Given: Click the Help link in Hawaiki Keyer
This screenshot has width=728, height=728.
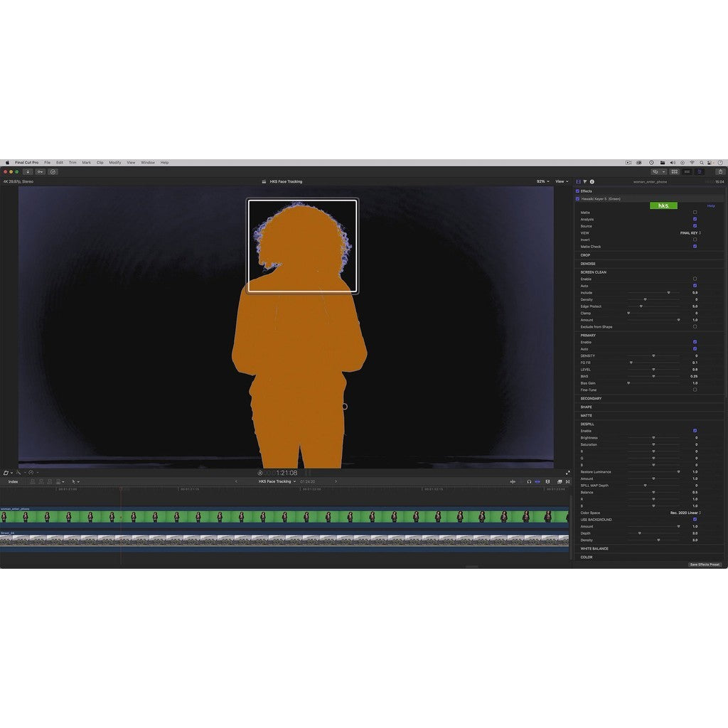Looking at the screenshot, I should pos(711,205).
